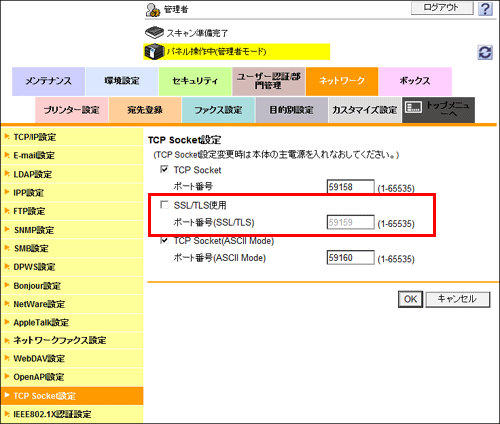Click the panel operation printer icon
The height and width of the screenshot is (424, 500).
pos(154,52)
